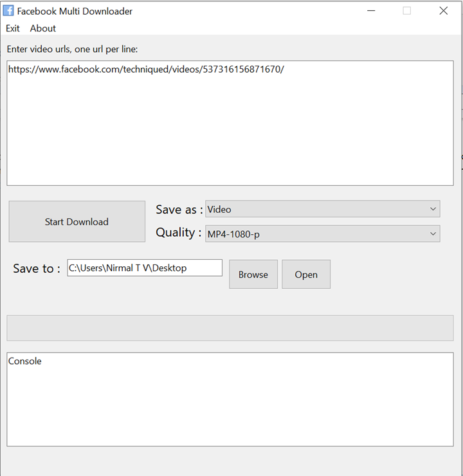
Task: Click the 'Enter video urls' label
Action: click(x=72, y=49)
